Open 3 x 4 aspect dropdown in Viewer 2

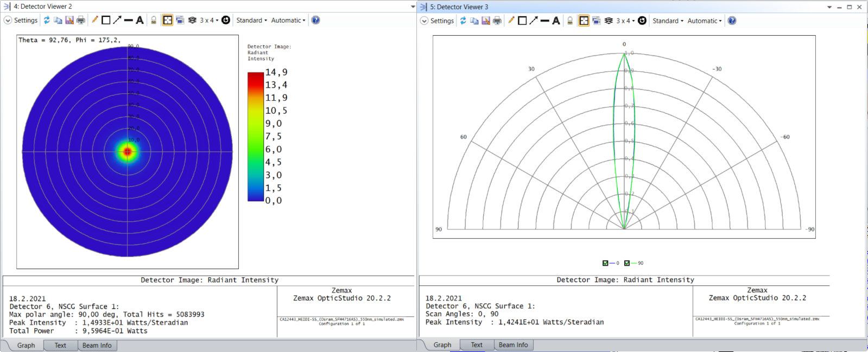tap(209, 20)
